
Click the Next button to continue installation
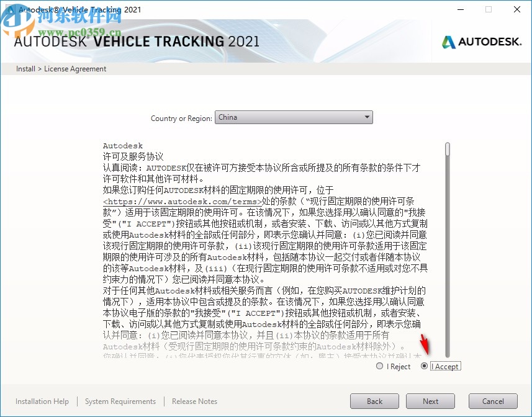pos(430,401)
